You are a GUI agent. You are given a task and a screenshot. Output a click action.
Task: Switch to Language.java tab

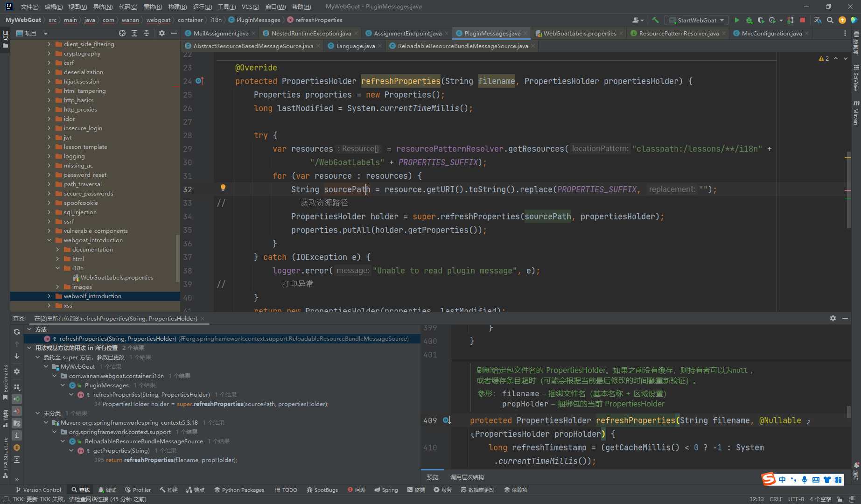click(356, 46)
